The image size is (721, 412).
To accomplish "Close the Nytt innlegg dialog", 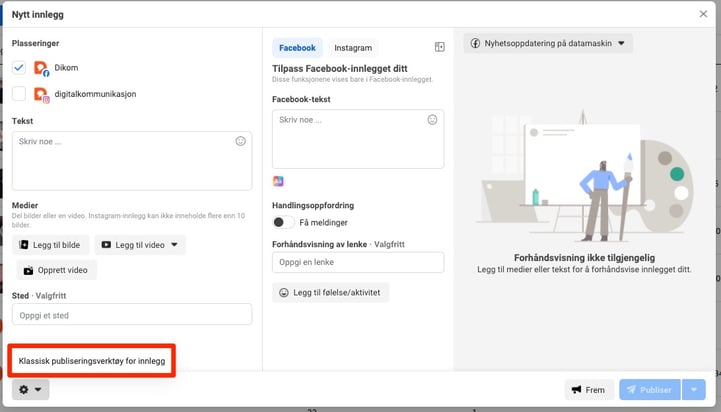I will coord(703,14).
